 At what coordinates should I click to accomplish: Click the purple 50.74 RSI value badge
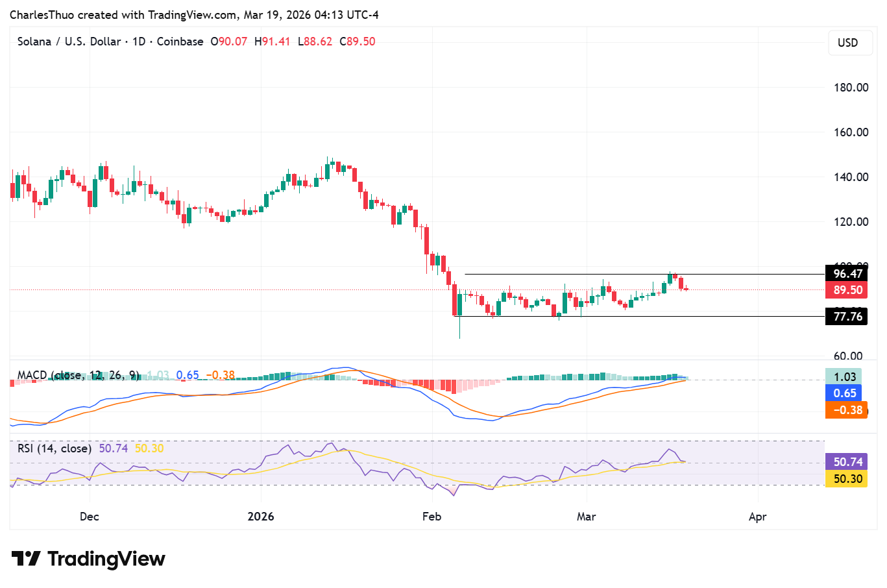(846, 461)
